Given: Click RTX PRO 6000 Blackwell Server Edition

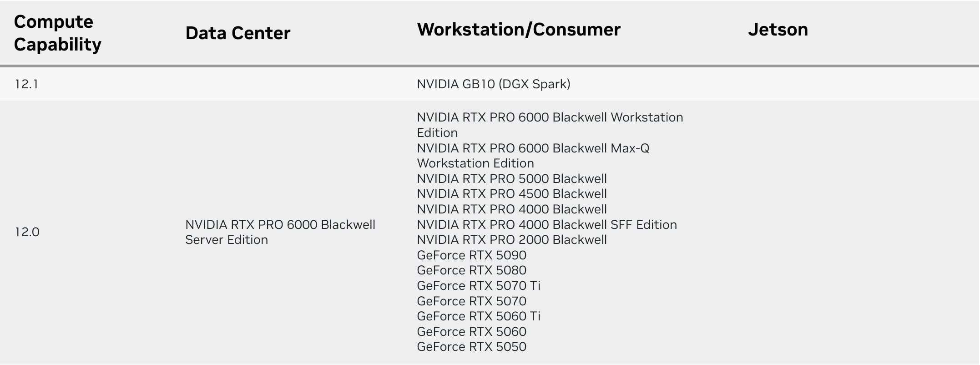Looking at the screenshot, I should [x=280, y=232].
